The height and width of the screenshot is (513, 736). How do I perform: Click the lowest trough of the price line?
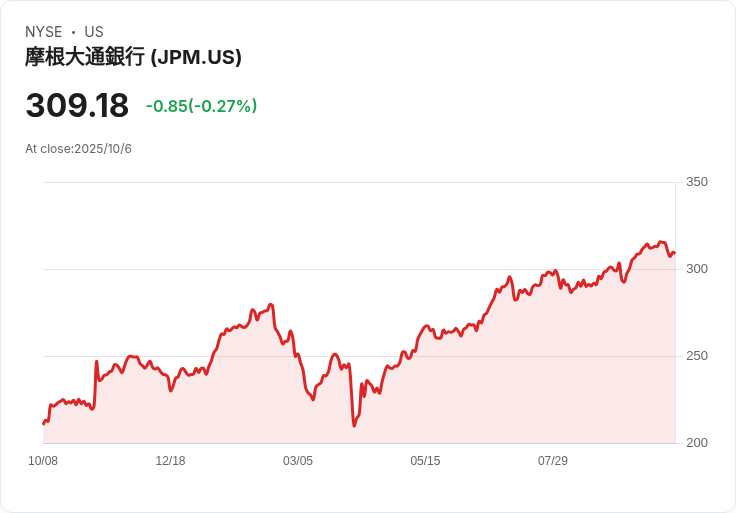(x=354, y=426)
